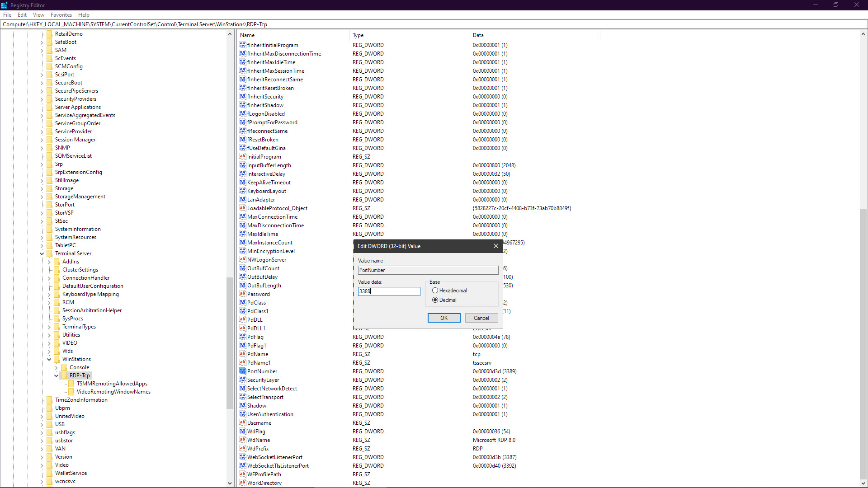Click the PortNumber DWORD value icon
This screenshot has width=868, height=488.
pos(243,371)
